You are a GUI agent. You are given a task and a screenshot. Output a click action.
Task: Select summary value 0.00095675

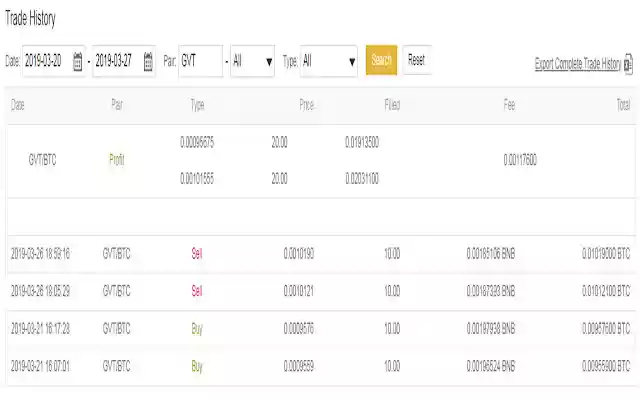[197, 142]
